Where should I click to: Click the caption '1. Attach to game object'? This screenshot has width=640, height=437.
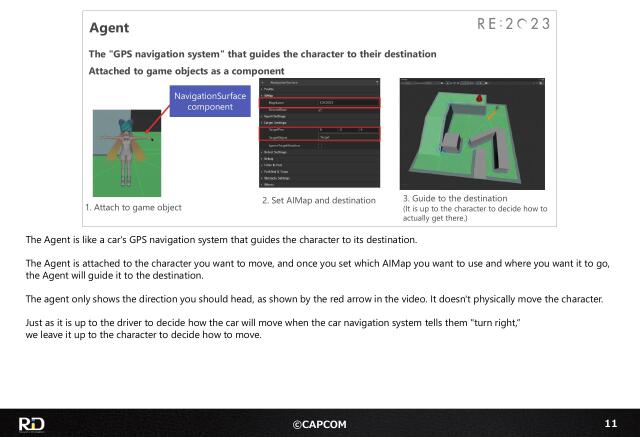pyautogui.click(x=133, y=207)
